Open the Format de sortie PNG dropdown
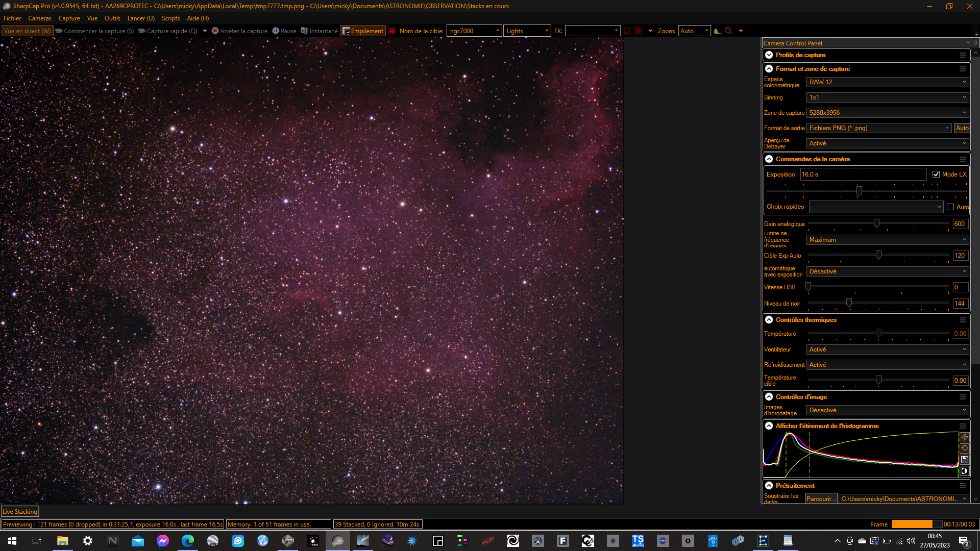This screenshot has width=980, height=551. tap(879, 128)
